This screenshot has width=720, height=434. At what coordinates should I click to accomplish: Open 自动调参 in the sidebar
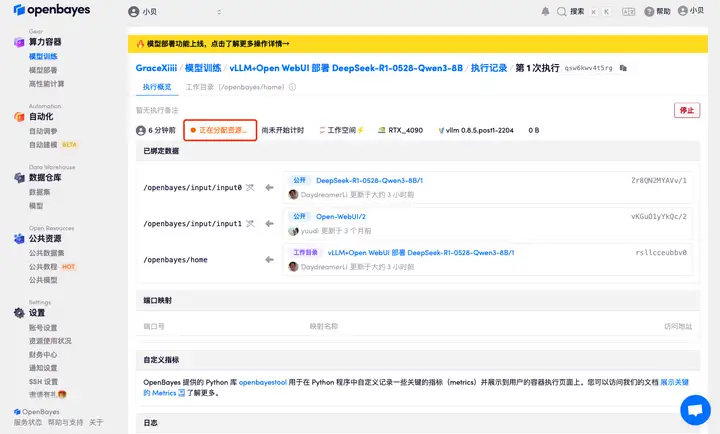pyautogui.click(x=43, y=131)
